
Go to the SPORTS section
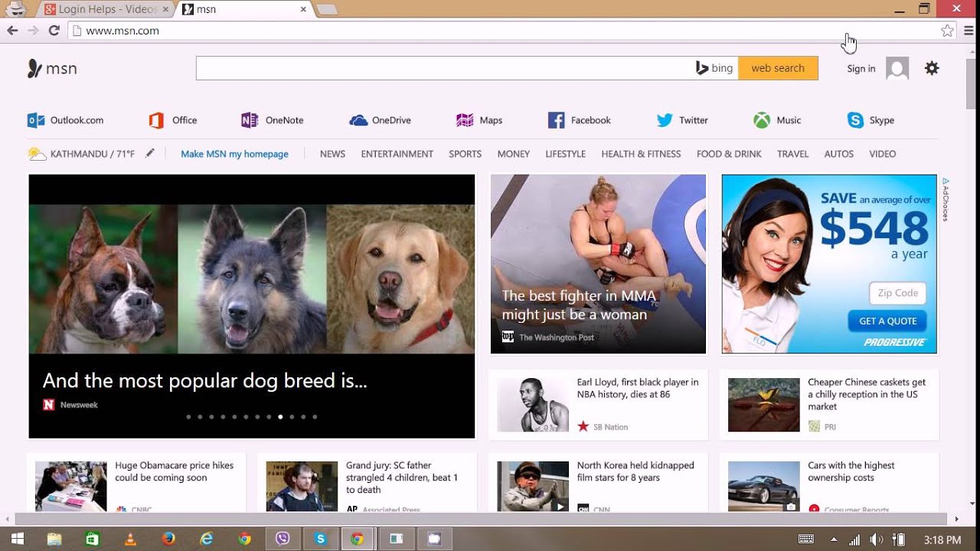[x=465, y=154]
